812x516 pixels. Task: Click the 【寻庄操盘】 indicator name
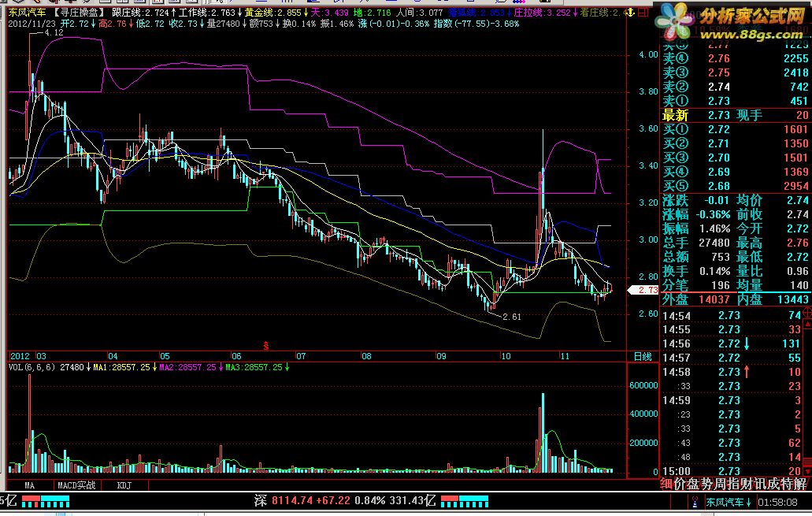[80, 13]
